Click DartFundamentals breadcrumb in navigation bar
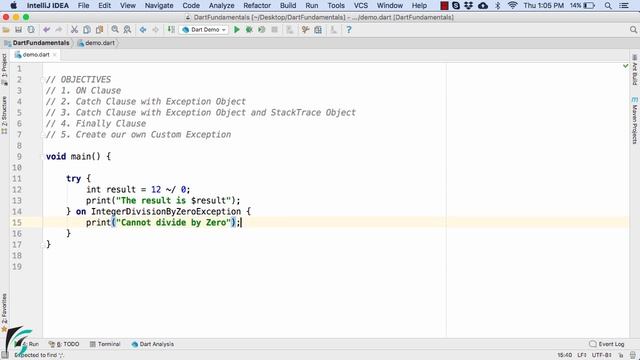The width and height of the screenshot is (640, 360). click(37, 43)
